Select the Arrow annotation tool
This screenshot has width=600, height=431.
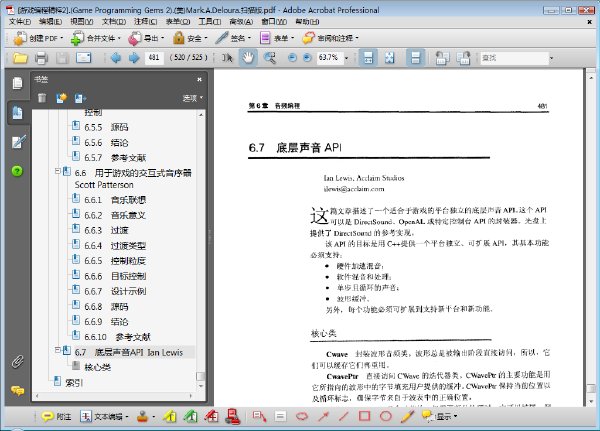[323, 416]
